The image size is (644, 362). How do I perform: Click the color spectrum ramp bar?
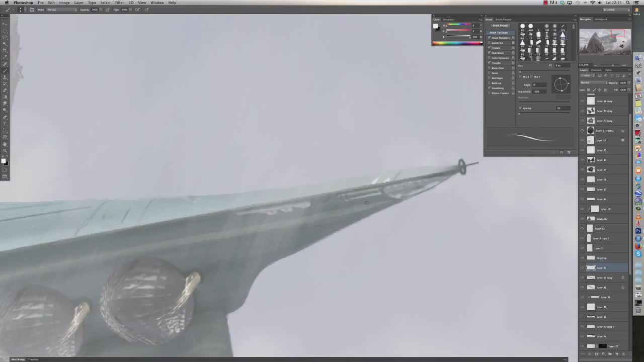(x=457, y=43)
